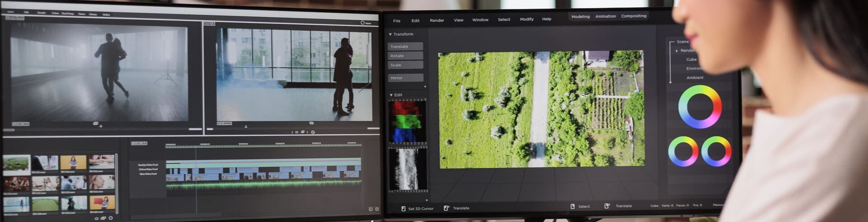
Task: Click the Translate button in Transform panel
Action: click(x=405, y=46)
